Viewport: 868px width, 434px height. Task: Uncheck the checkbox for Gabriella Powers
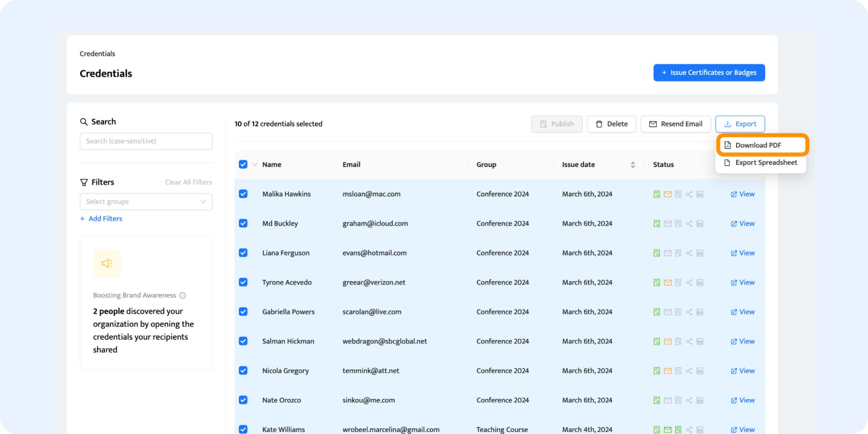243,312
